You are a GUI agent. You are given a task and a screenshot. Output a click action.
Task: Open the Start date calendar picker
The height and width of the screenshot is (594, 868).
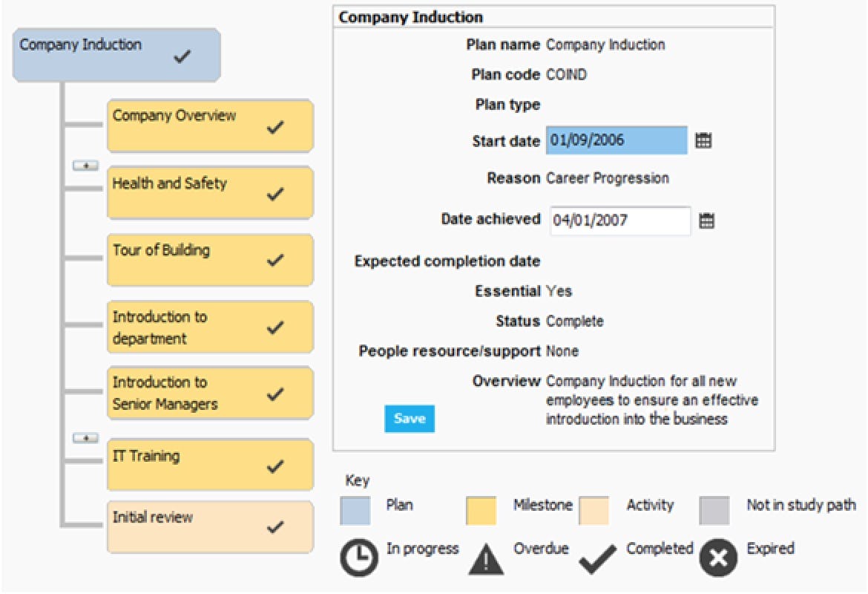(703, 140)
